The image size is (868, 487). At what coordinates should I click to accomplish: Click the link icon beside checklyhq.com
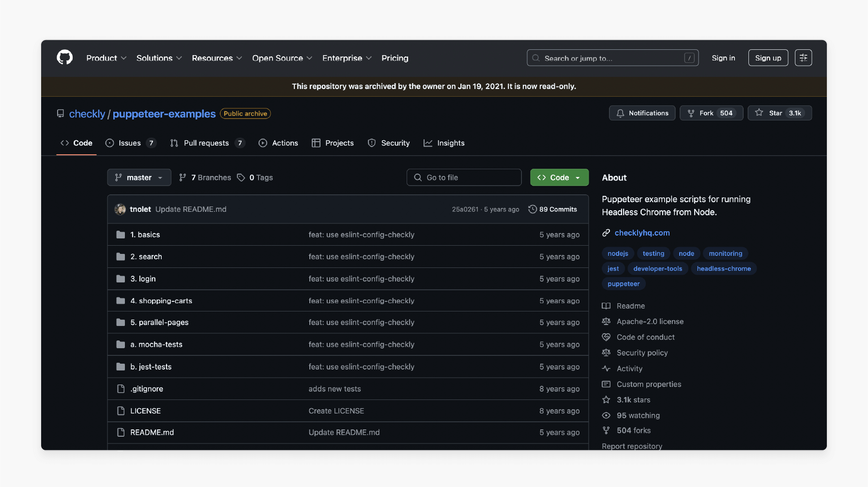[606, 233]
